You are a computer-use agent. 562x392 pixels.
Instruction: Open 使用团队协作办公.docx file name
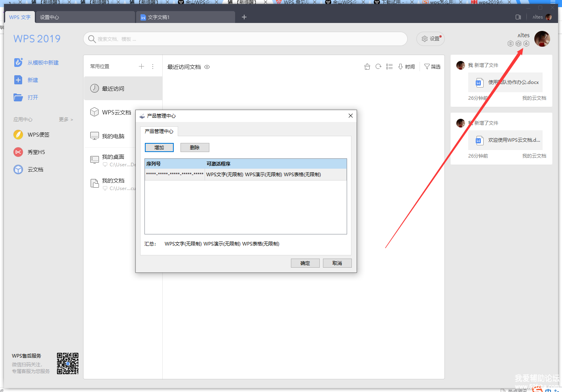click(x=513, y=82)
